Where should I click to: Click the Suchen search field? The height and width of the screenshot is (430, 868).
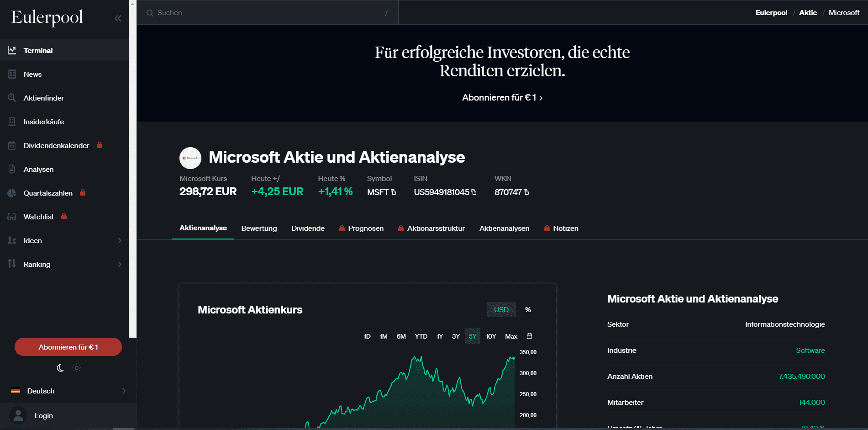point(228,12)
